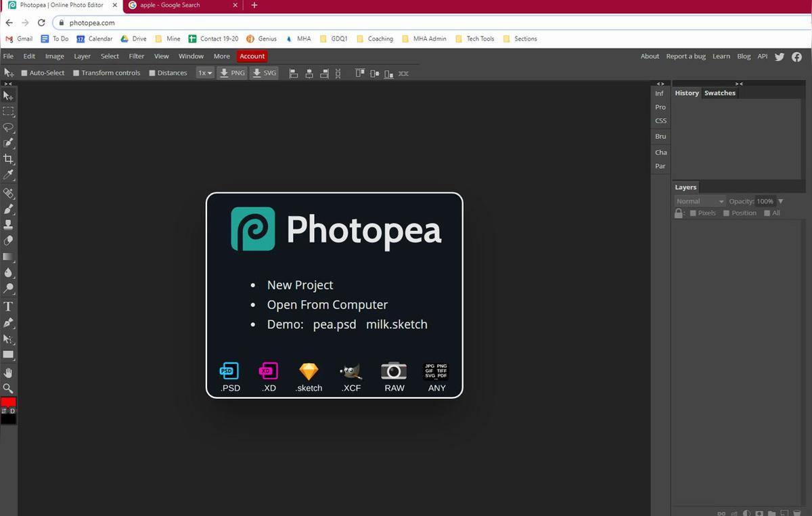Viewport: 812px width, 516px height.
Task: Enable the Auto-Select checkbox
Action: pos(24,73)
